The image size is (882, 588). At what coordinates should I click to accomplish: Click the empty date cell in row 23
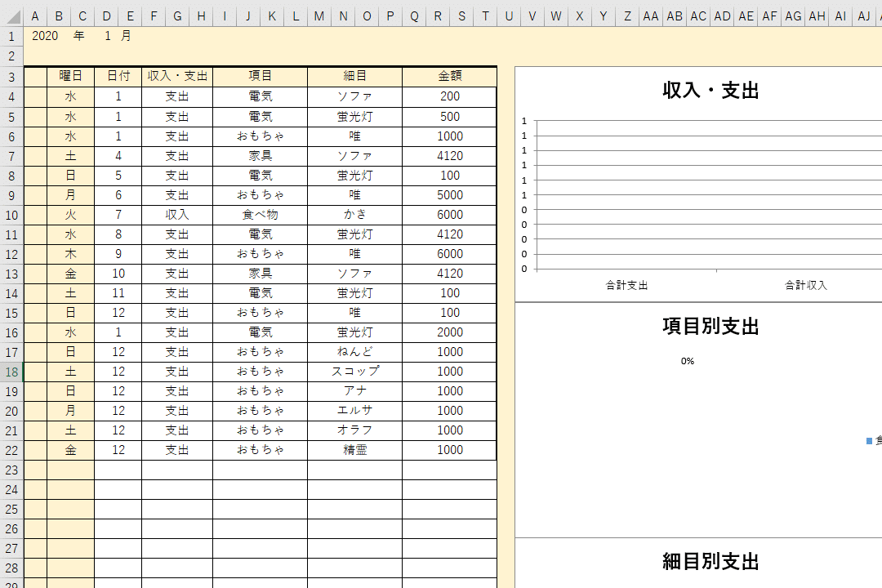pos(118,470)
